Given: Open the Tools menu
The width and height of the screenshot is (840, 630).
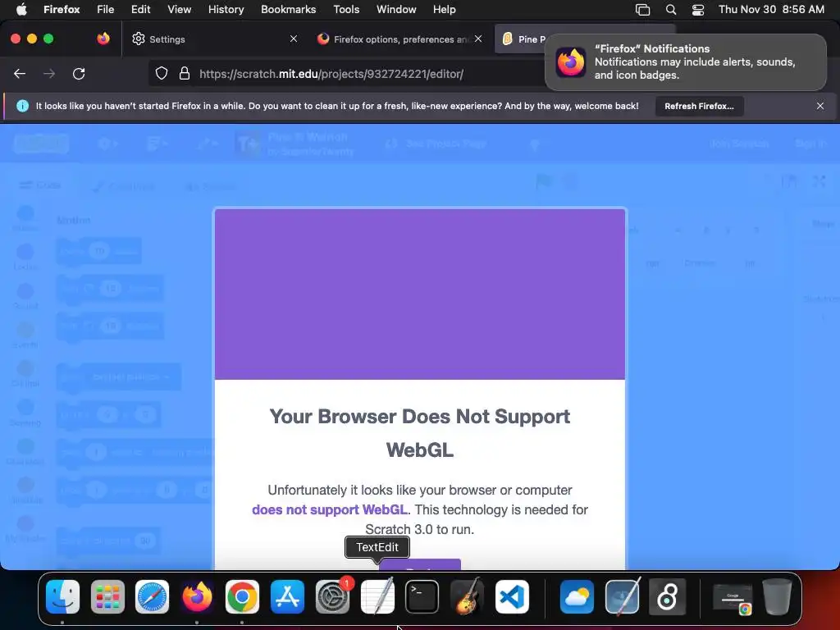Looking at the screenshot, I should 346,10.
